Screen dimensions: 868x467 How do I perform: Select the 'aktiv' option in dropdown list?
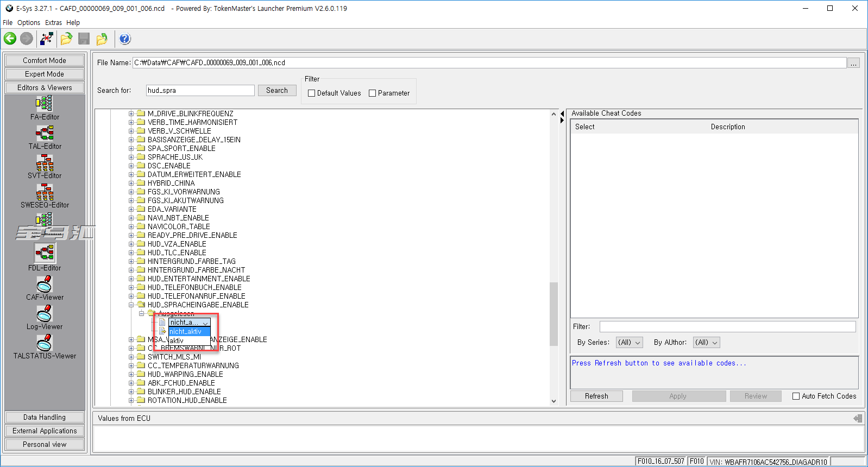177,340
